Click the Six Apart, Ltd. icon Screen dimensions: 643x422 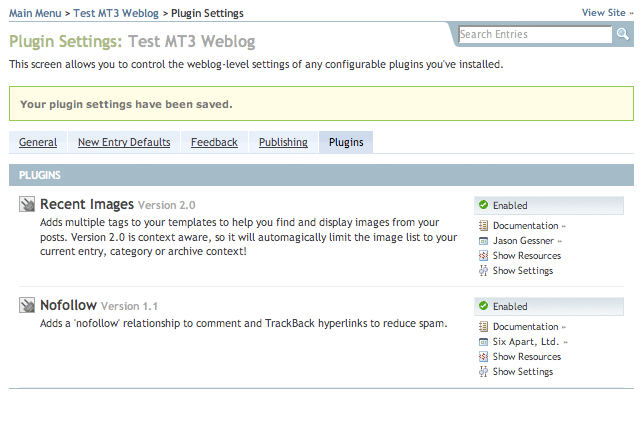click(x=484, y=342)
